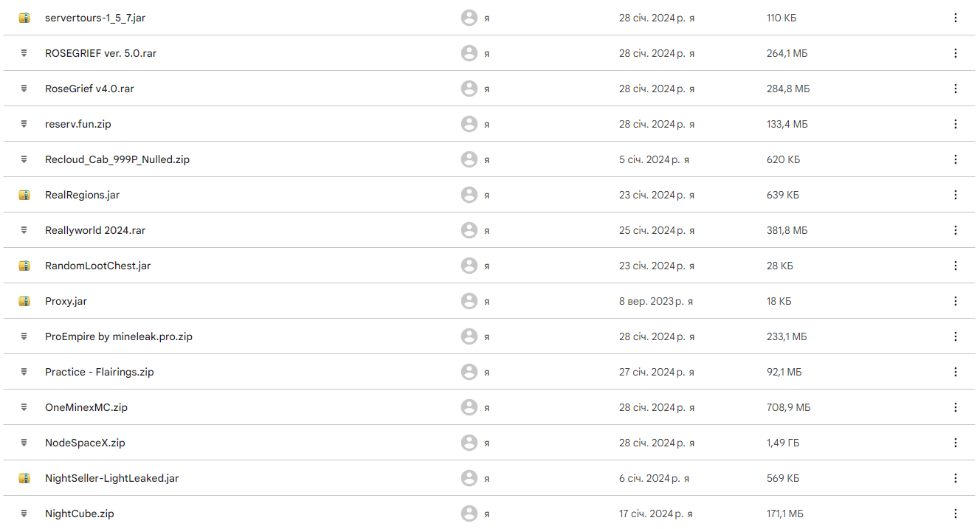The height and width of the screenshot is (529, 980).
Task: Open more actions menu for RoseGrief v4.0.rar
Action: 956,89
